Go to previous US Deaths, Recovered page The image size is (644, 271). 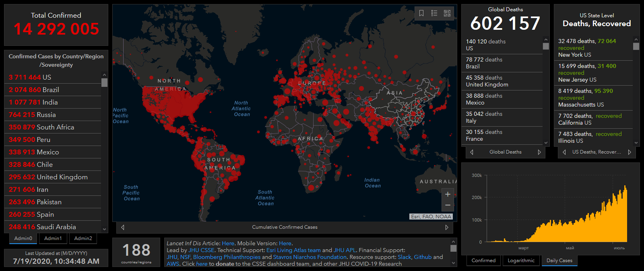pos(564,152)
